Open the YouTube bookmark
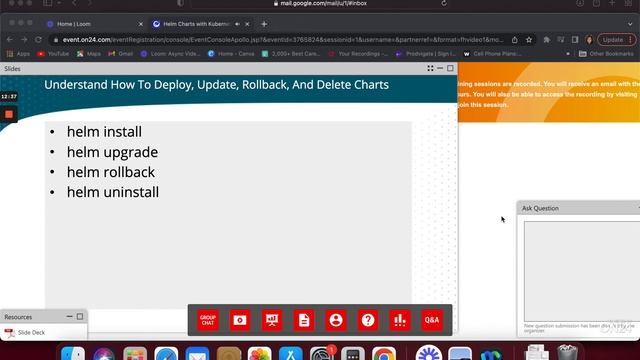Viewport: 640px width, 360px height. 53,53
